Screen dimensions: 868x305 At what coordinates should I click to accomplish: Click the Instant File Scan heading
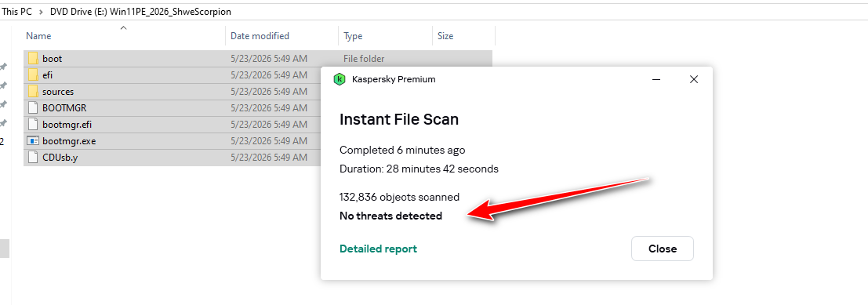click(x=399, y=119)
